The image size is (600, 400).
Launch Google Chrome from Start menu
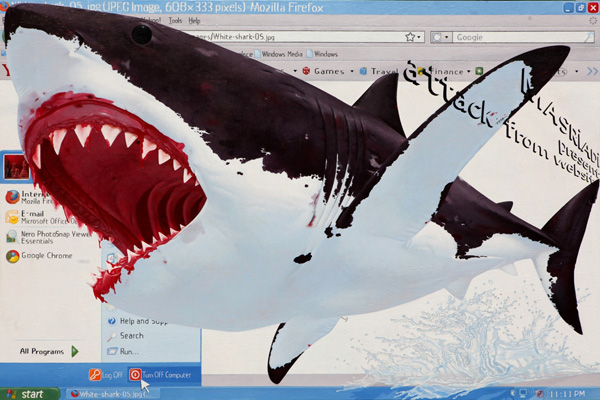[x=39, y=256]
